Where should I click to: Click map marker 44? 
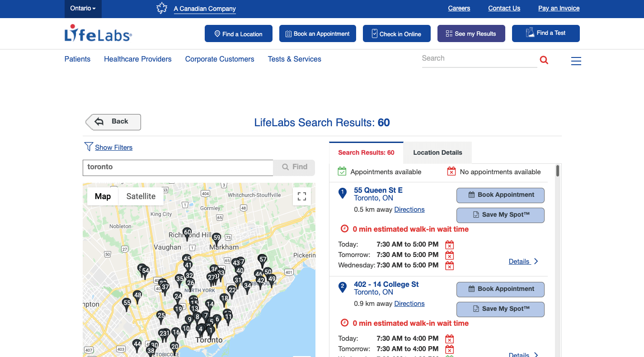137,345
